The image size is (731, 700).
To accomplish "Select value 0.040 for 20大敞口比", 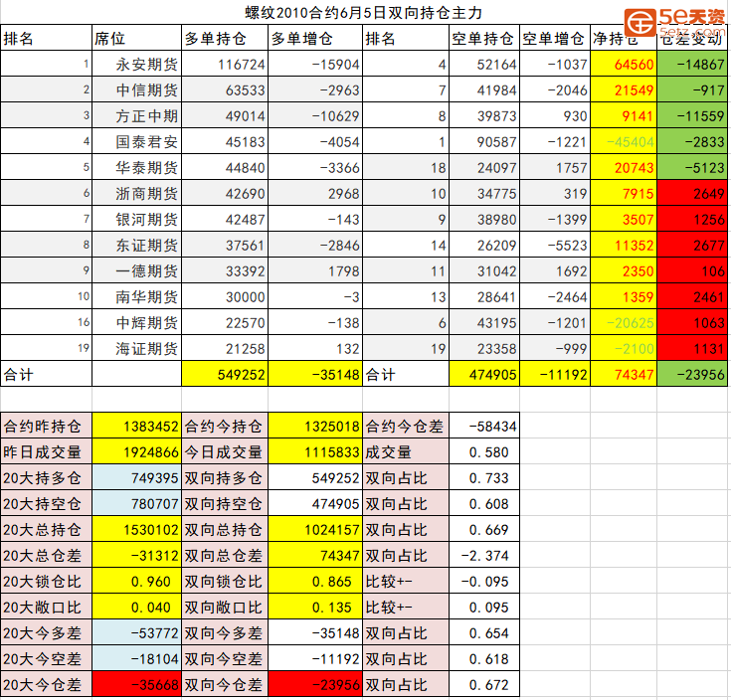I will coord(136,607).
